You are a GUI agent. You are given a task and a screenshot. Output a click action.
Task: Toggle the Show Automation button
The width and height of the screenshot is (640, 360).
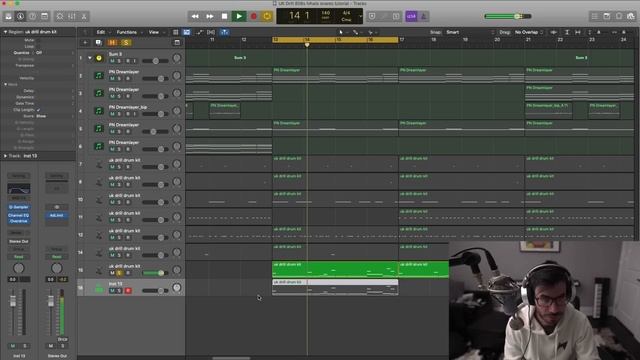click(x=199, y=32)
